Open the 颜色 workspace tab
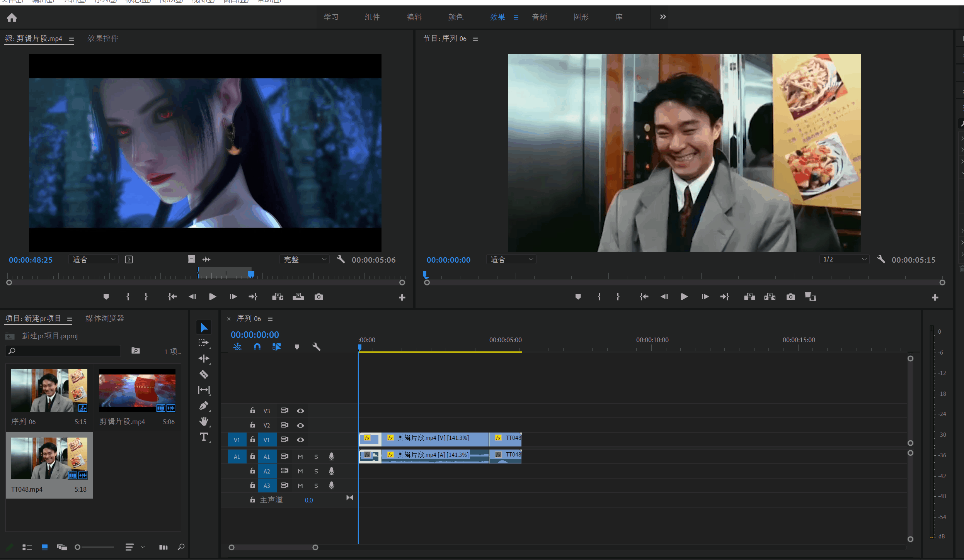The image size is (964, 560). tap(455, 17)
